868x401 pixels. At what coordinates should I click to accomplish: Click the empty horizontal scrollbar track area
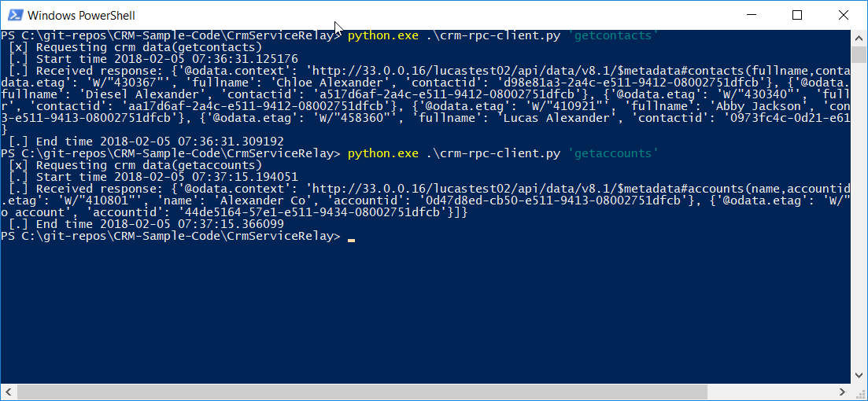pos(771,392)
